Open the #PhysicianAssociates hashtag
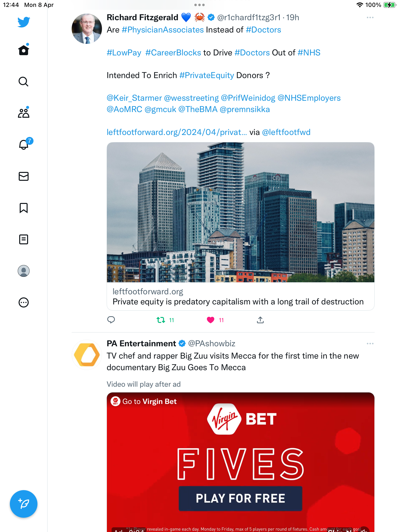 (163, 30)
